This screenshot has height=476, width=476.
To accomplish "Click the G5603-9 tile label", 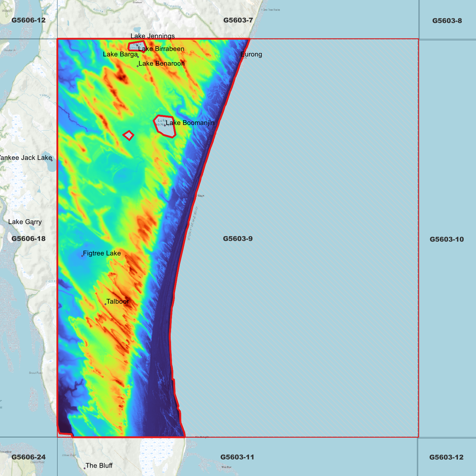I will point(238,239).
